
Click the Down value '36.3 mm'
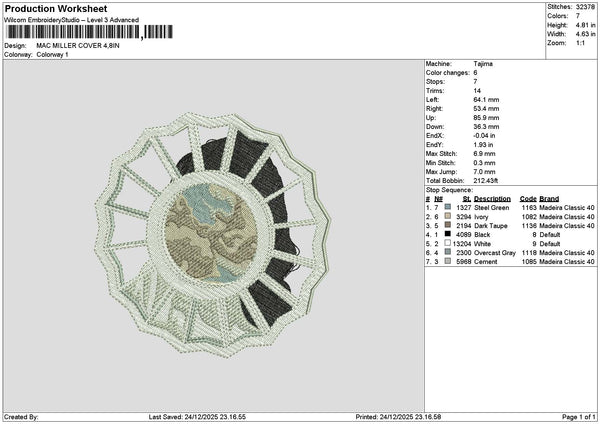(486, 127)
